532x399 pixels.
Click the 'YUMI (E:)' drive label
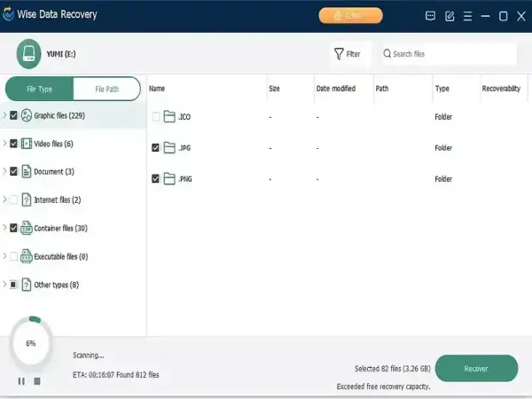point(61,54)
